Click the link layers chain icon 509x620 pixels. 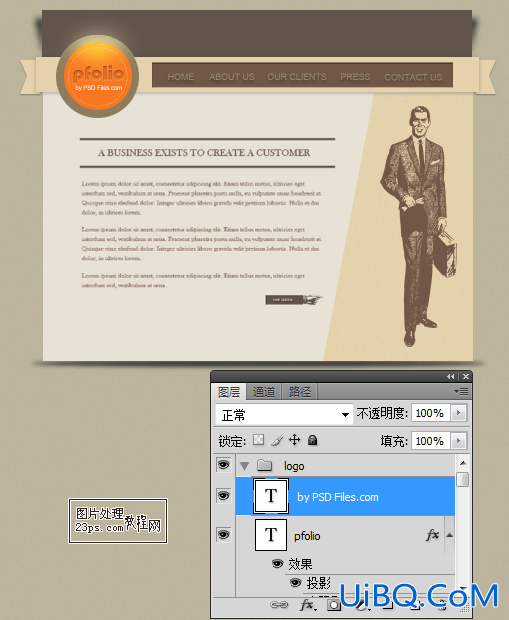click(279, 605)
